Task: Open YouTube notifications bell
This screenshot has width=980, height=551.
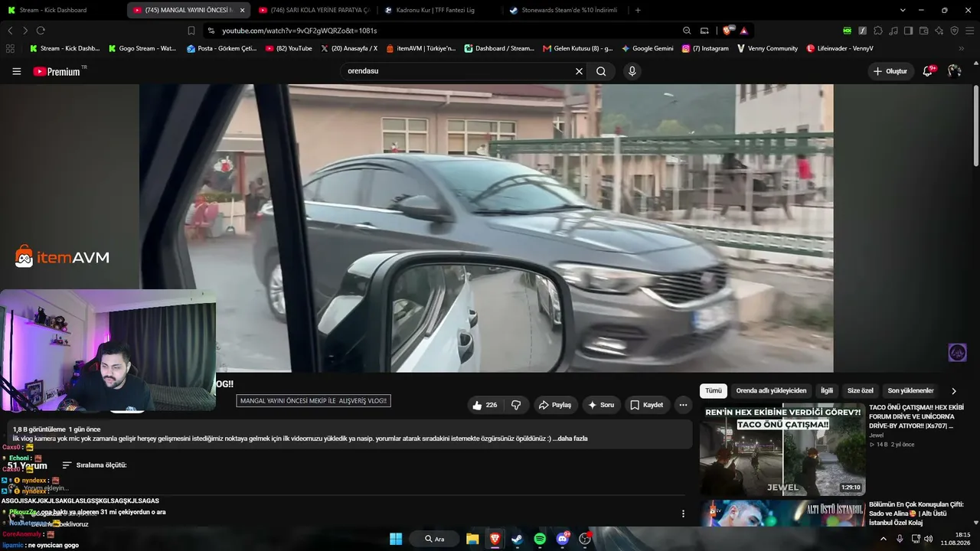Action: pos(928,71)
